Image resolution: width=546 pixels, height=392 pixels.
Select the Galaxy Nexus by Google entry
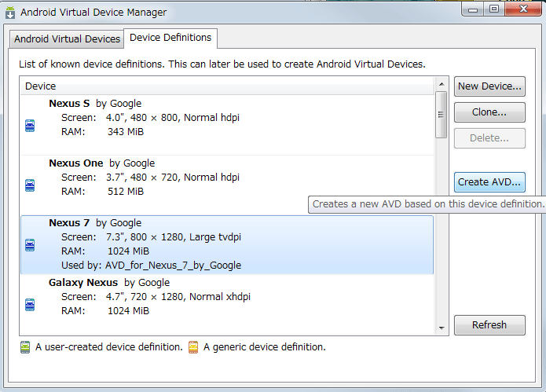[x=227, y=304]
